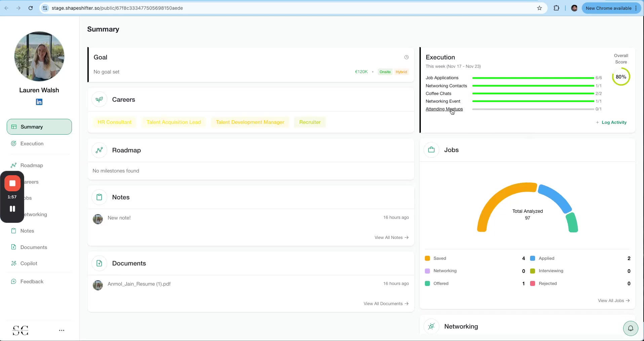Click the Coffee Chats progress bar
The height and width of the screenshot is (341, 644).
click(533, 93)
